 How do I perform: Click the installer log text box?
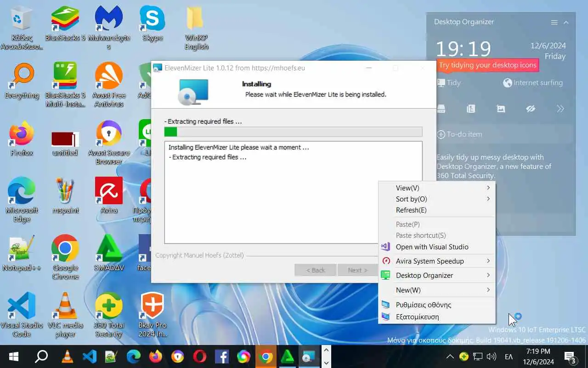click(x=293, y=192)
